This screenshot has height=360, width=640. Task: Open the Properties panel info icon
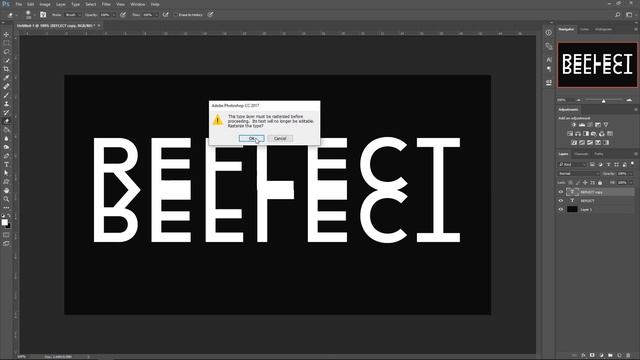point(549,33)
